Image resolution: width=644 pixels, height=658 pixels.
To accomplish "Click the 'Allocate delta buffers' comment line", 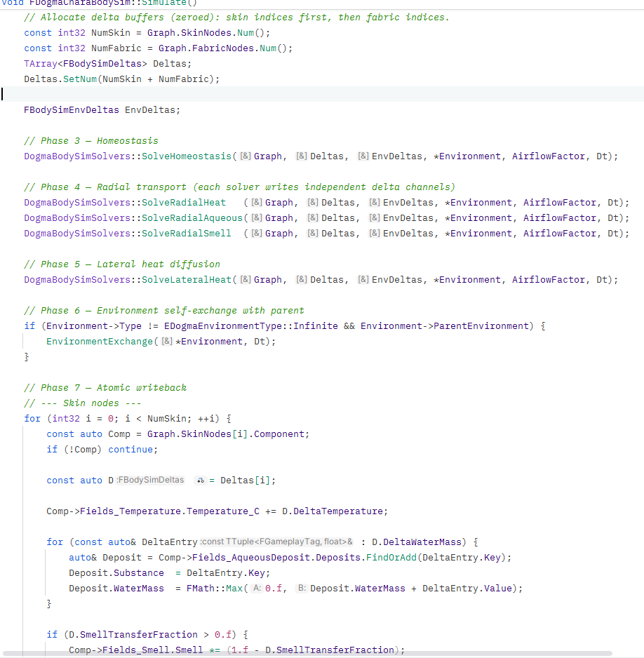I will click(236, 18).
